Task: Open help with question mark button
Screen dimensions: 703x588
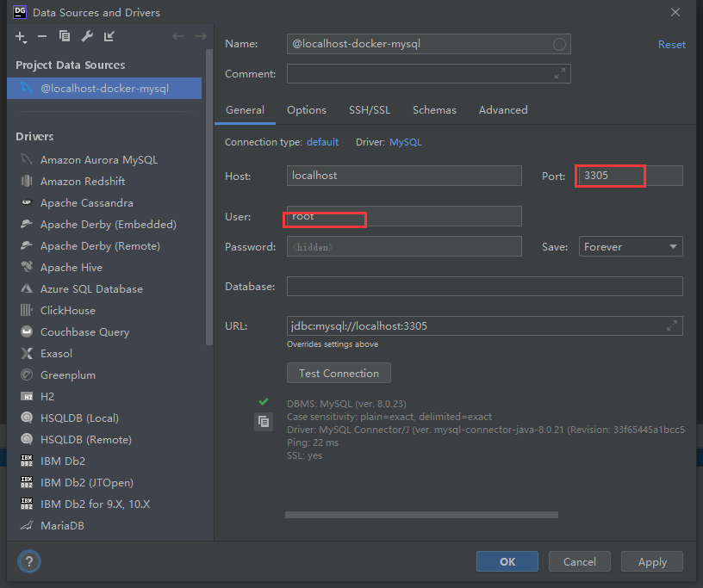Action: 29,561
